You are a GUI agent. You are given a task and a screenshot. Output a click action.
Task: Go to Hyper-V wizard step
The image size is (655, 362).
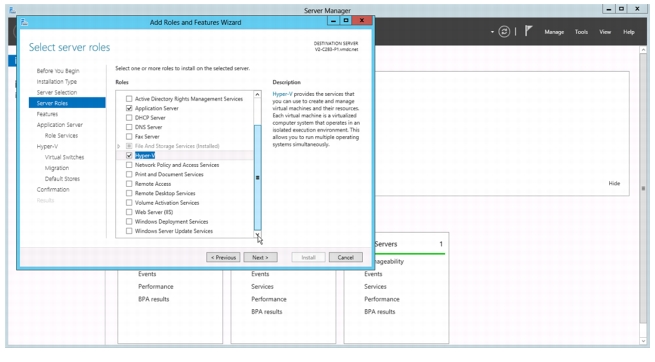pos(47,147)
